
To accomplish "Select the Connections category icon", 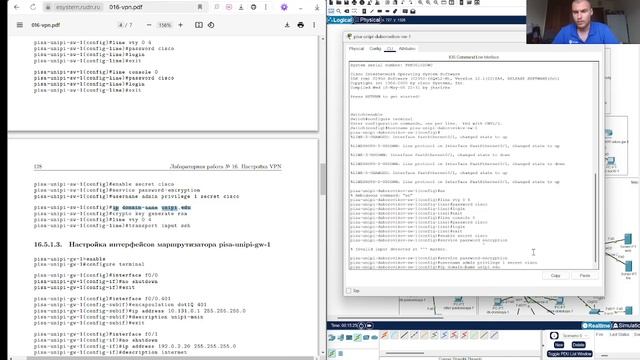I will 358,338.
